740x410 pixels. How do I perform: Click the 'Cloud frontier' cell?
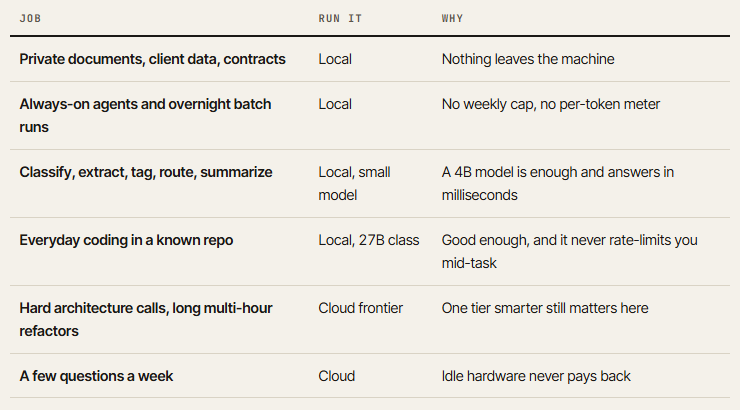pyautogui.click(x=361, y=308)
